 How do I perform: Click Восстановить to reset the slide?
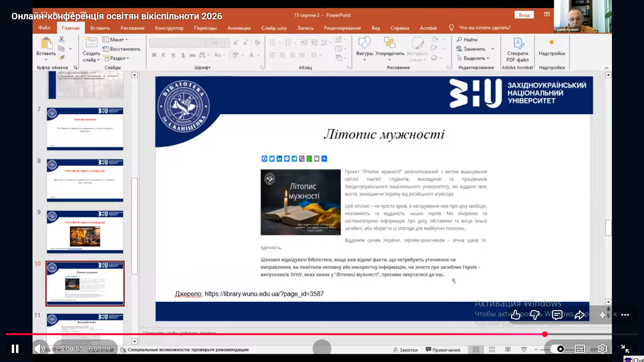tap(122, 49)
